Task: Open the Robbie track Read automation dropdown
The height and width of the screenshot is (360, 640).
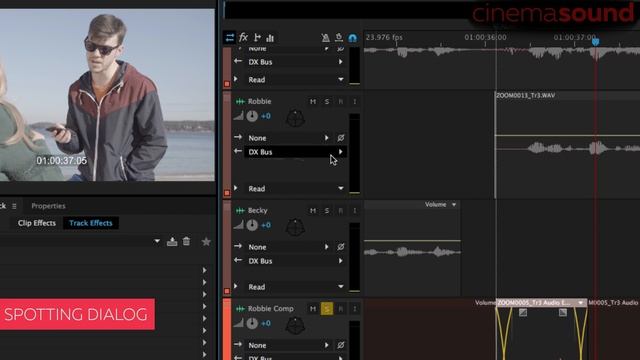Action: point(295,189)
